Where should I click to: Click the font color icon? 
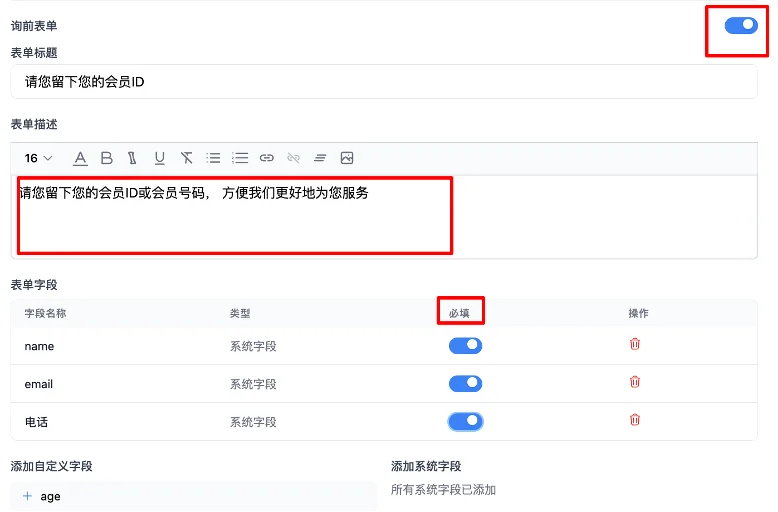pyautogui.click(x=81, y=158)
